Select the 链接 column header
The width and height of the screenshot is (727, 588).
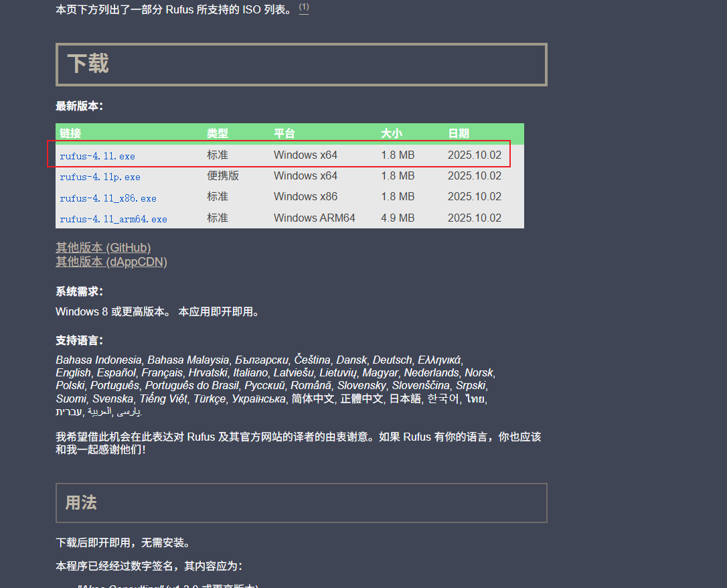pos(70,133)
